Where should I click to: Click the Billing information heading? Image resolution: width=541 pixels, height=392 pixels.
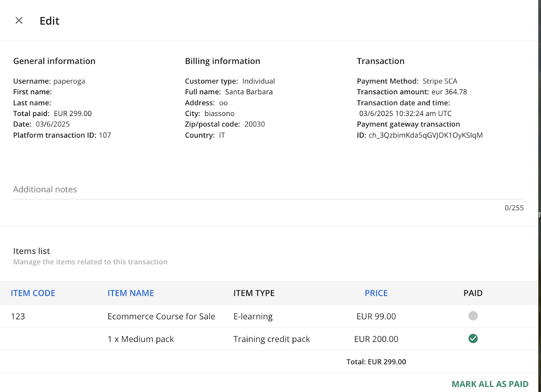[x=222, y=61]
